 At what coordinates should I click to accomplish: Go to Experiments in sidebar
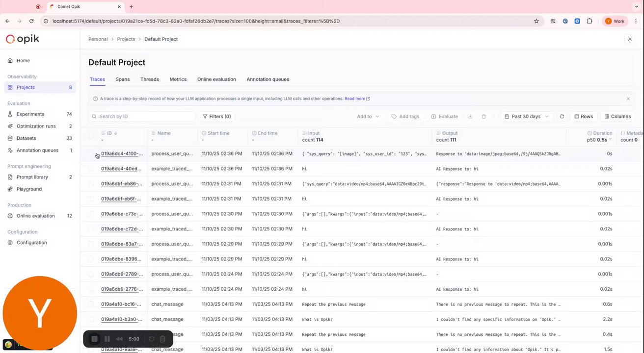[x=40, y=114]
